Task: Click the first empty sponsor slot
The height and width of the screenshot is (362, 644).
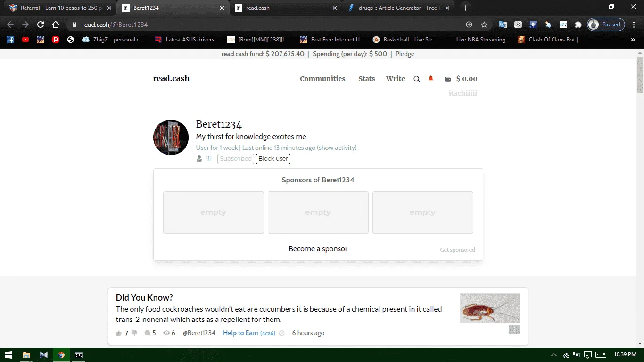Action: [x=214, y=213]
